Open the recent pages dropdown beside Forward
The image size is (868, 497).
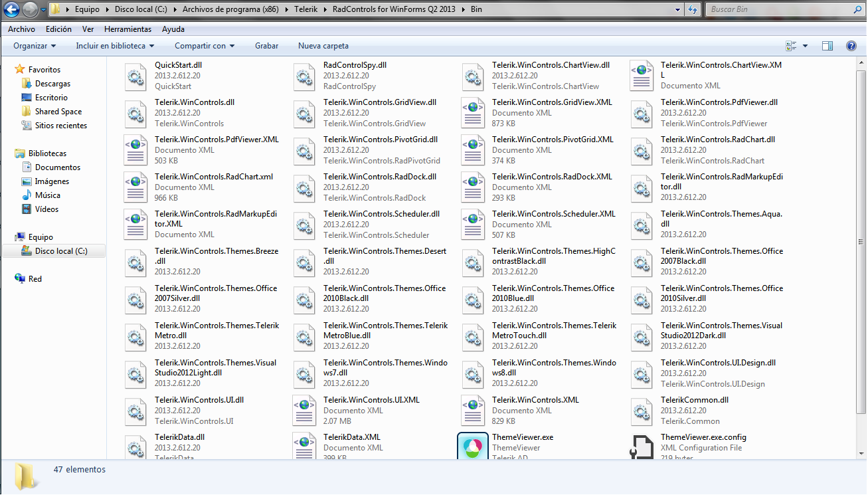(43, 10)
